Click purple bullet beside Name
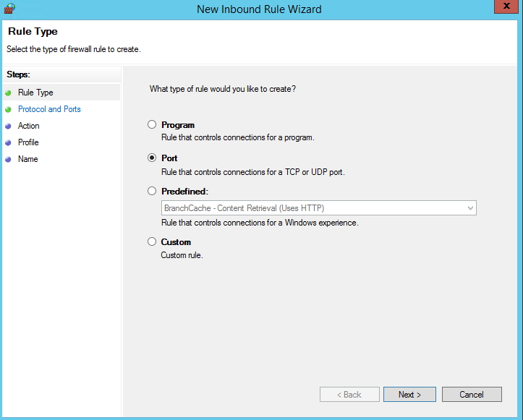Viewport: 523px width, 420px height. [x=9, y=159]
